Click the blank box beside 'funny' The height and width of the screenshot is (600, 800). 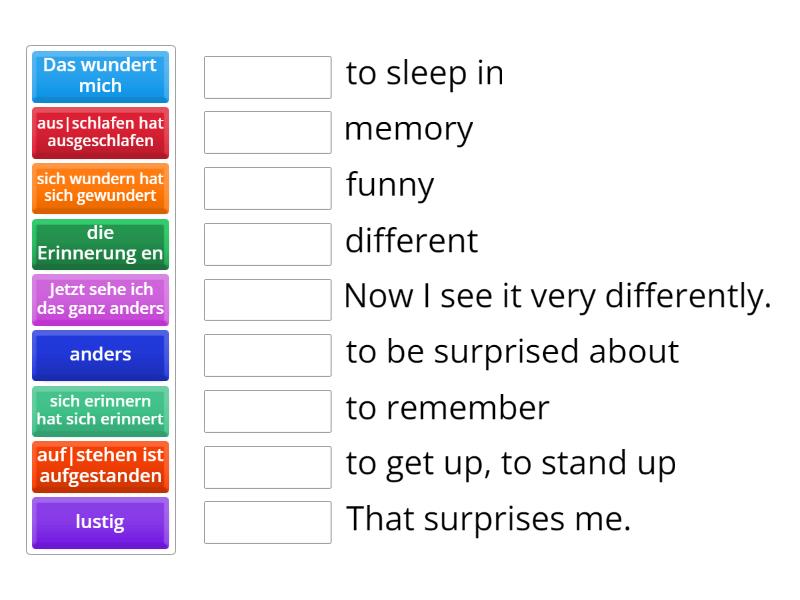click(x=267, y=188)
